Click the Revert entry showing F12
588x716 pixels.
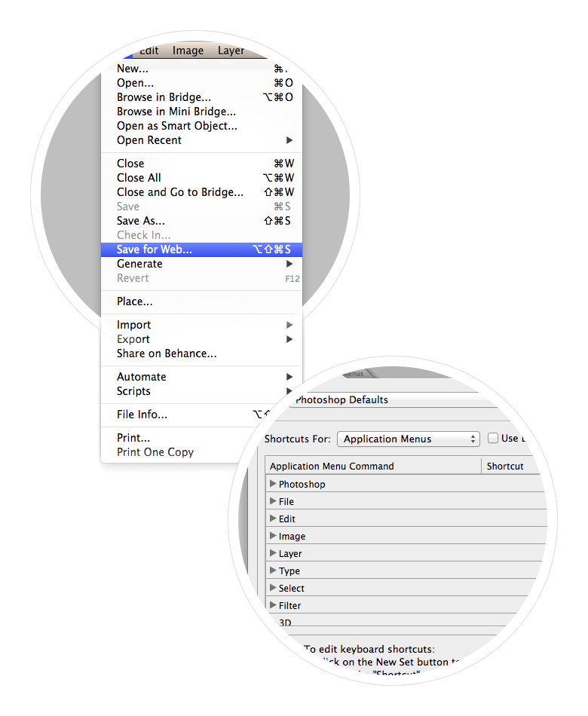coord(201,278)
